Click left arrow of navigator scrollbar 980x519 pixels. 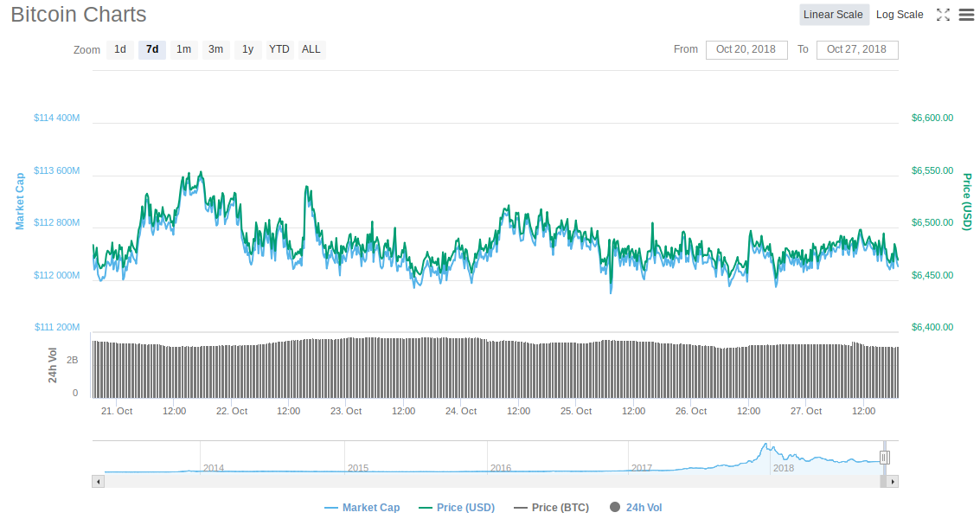[98, 482]
